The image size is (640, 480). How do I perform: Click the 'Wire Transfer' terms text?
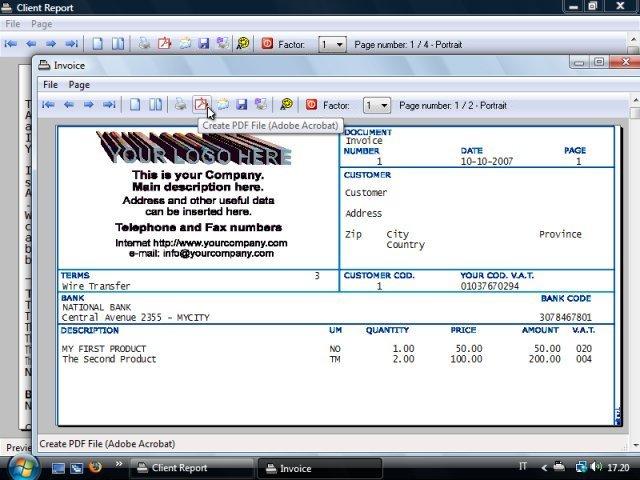(96, 286)
